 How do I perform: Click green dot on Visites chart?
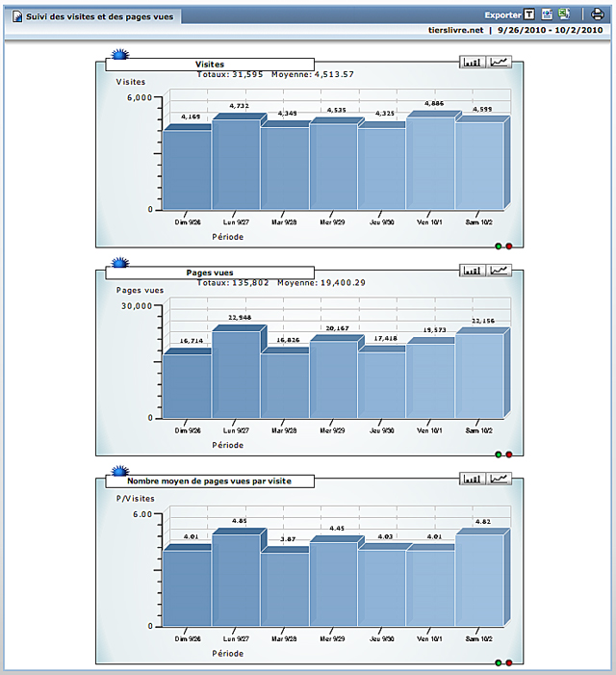pyautogui.click(x=499, y=247)
